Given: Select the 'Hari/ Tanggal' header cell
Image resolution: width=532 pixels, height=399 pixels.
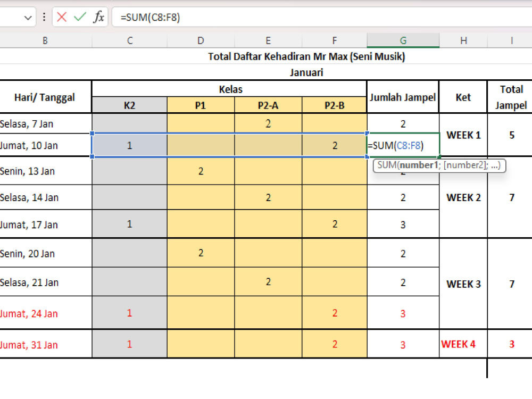Looking at the screenshot, I should point(45,97).
